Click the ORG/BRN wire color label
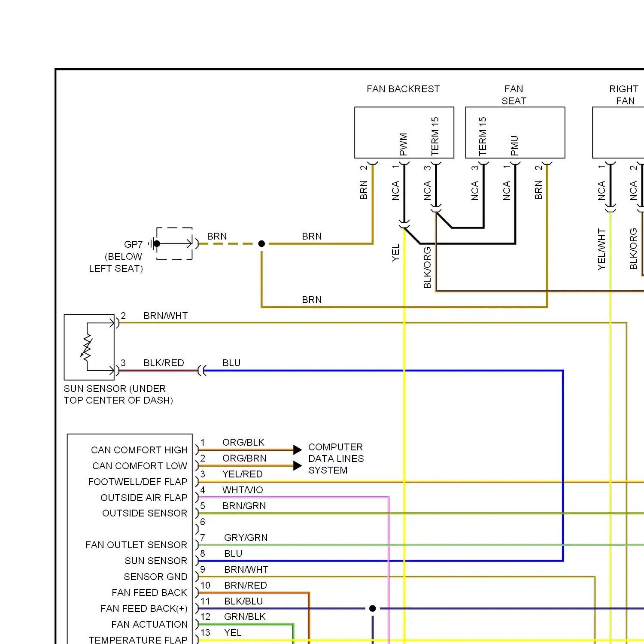The width and height of the screenshot is (644, 644). tap(244, 458)
